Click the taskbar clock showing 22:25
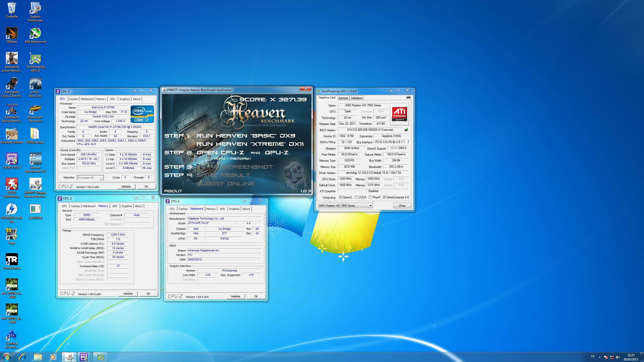Screen dimensions: 644x362 click(631, 357)
